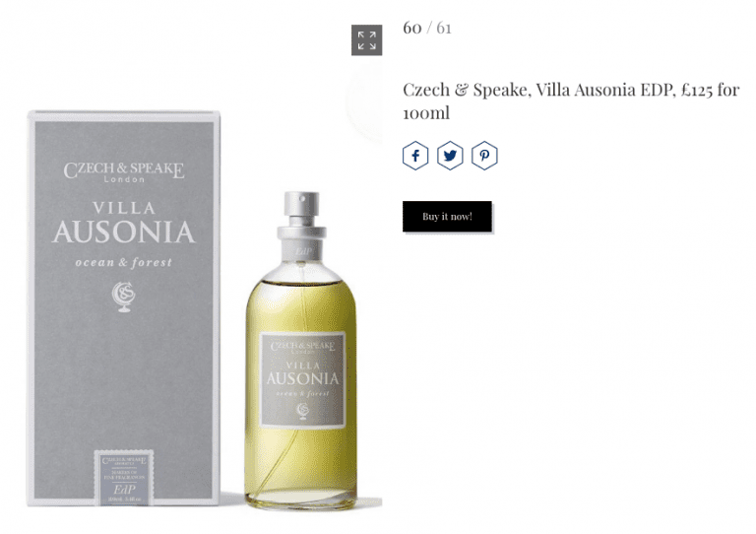This screenshot has height=534, width=756.
Task: Click the total slide count 61
Action: coord(444,28)
